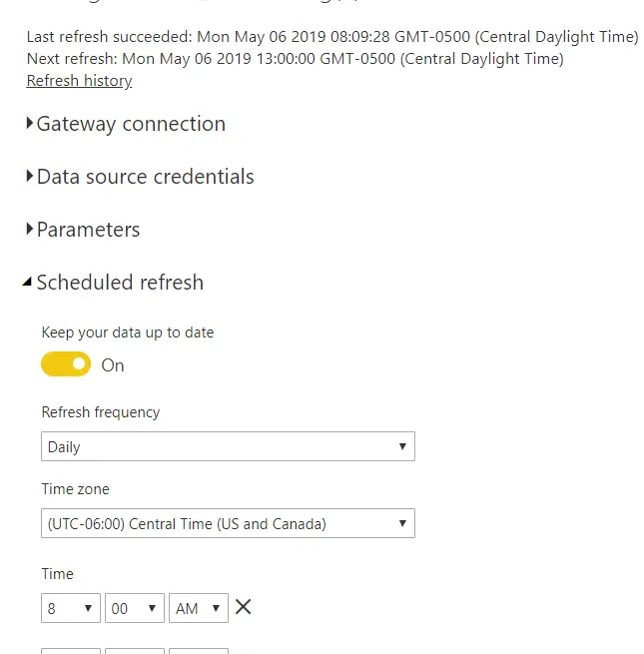Click the Gateway connection heading text

(131, 124)
